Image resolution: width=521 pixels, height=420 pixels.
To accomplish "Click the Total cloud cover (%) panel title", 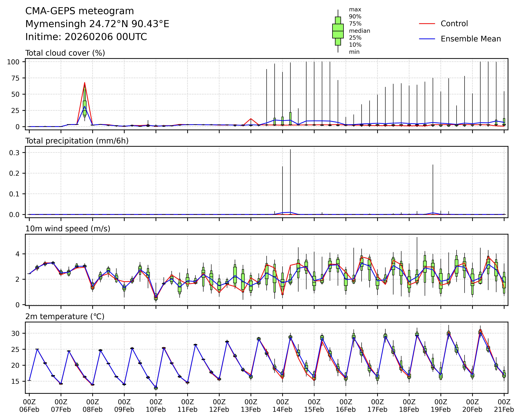I will coord(65,53).
